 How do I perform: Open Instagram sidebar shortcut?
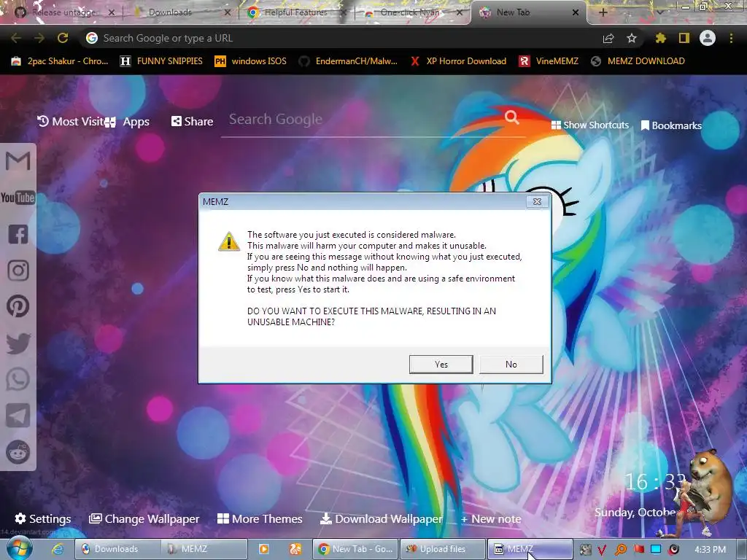pos(18,270)
